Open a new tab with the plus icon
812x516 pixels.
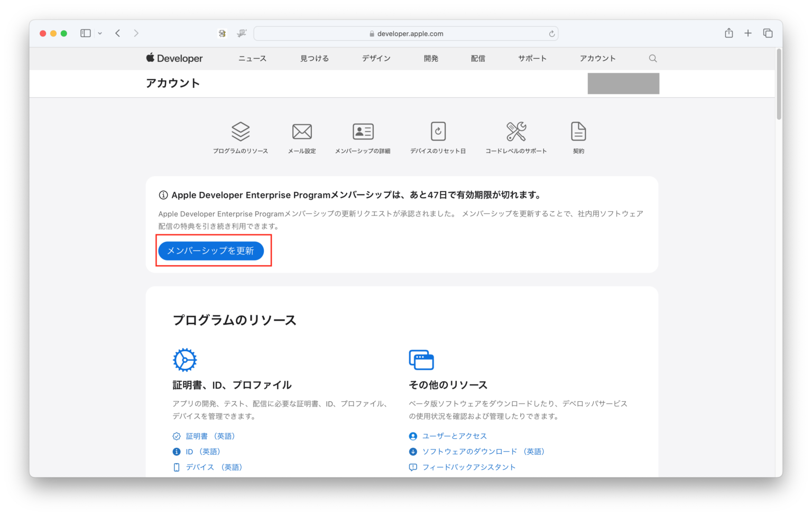point(748,33)
